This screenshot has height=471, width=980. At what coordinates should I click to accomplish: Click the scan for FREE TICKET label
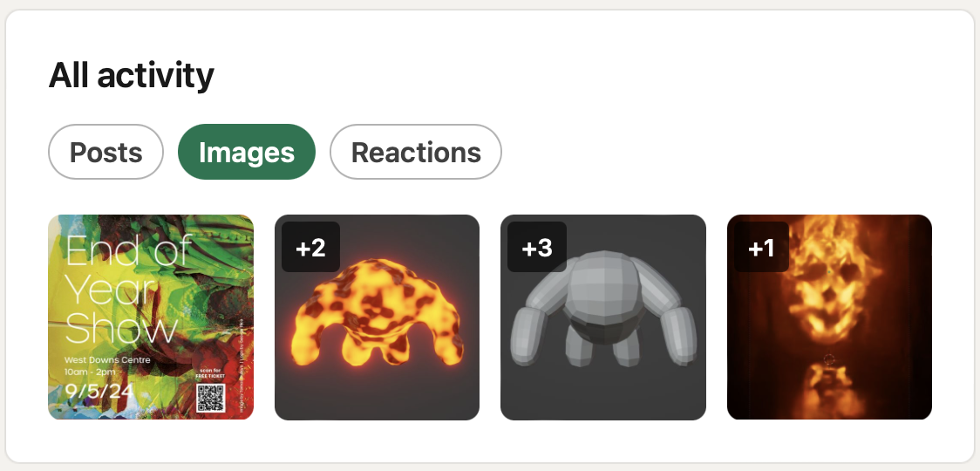[x=211, y=372]
